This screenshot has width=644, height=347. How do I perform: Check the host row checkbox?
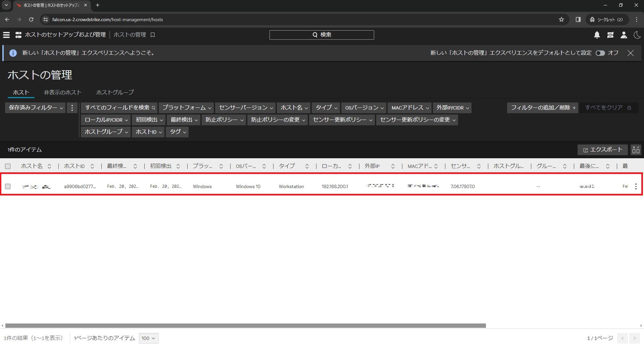point(8,186)
